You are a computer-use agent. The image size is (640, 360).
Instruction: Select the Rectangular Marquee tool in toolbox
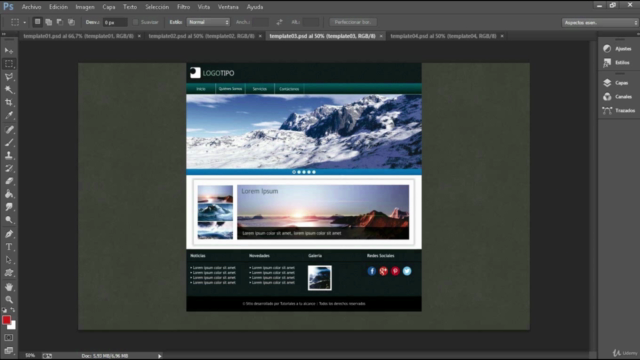pos(9,64)
